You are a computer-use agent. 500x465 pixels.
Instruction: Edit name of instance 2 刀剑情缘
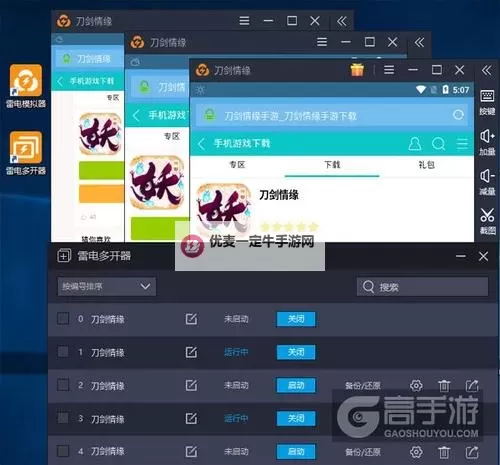[x=191, y=385]
